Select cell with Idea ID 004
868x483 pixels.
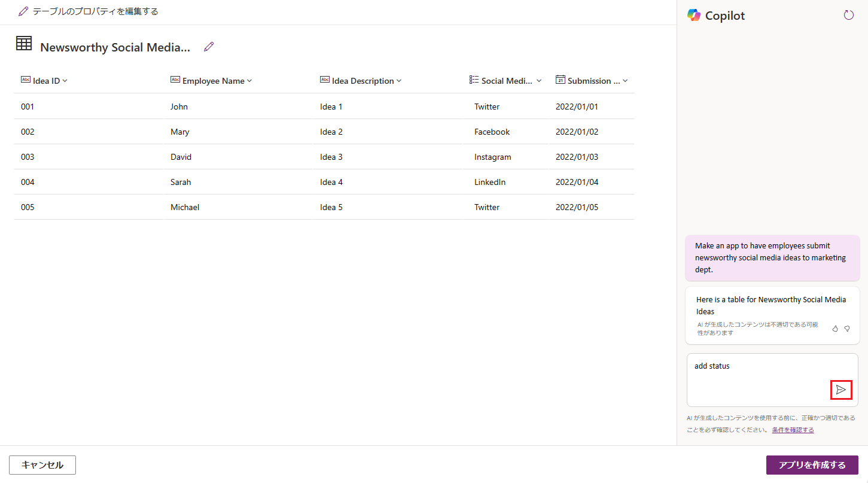(89, 182)
